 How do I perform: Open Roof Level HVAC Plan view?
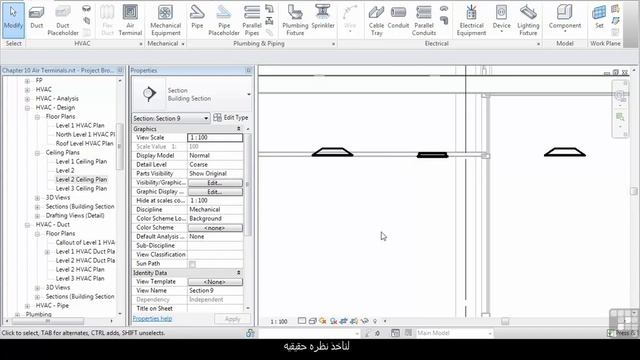coord(84,144)
